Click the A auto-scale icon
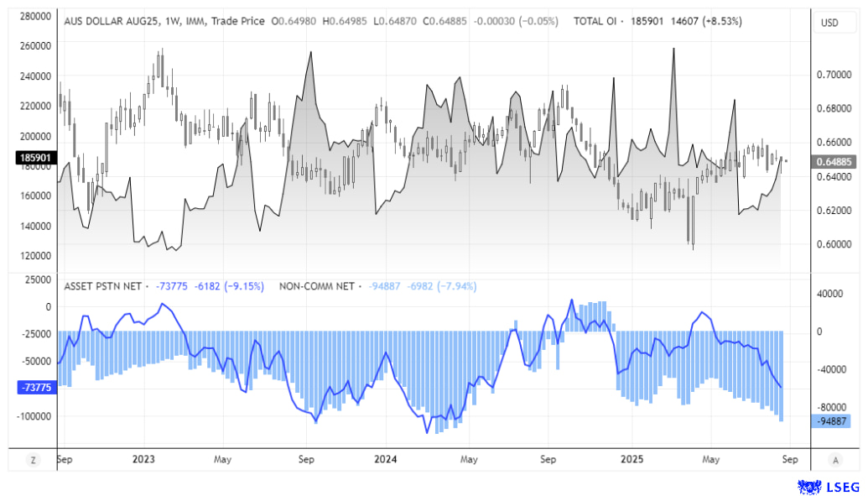The width and height of the screenshot is (868, 496). (x=835, y=460)
